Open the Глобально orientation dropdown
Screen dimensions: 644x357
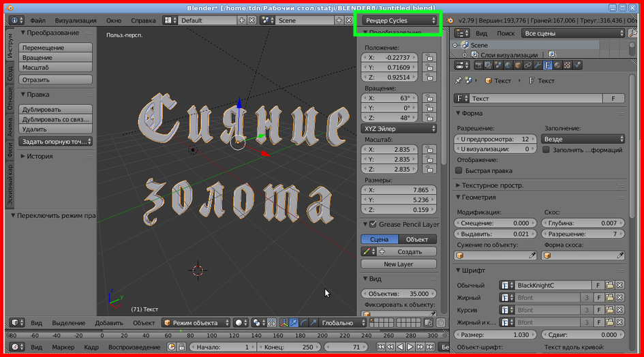pos(343,323)
